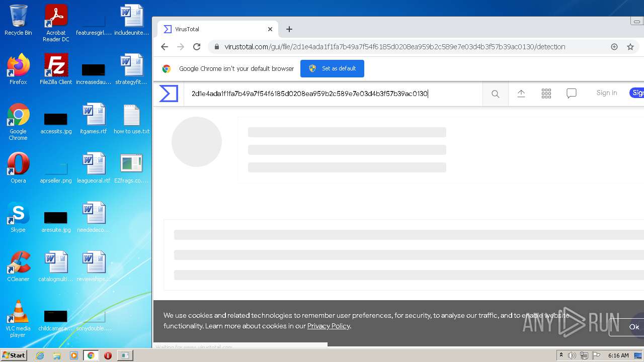The width and height of the screenshot is (644, 362).
Task: Open Windows Media Player from taskbar
Action: coord(74,355)
